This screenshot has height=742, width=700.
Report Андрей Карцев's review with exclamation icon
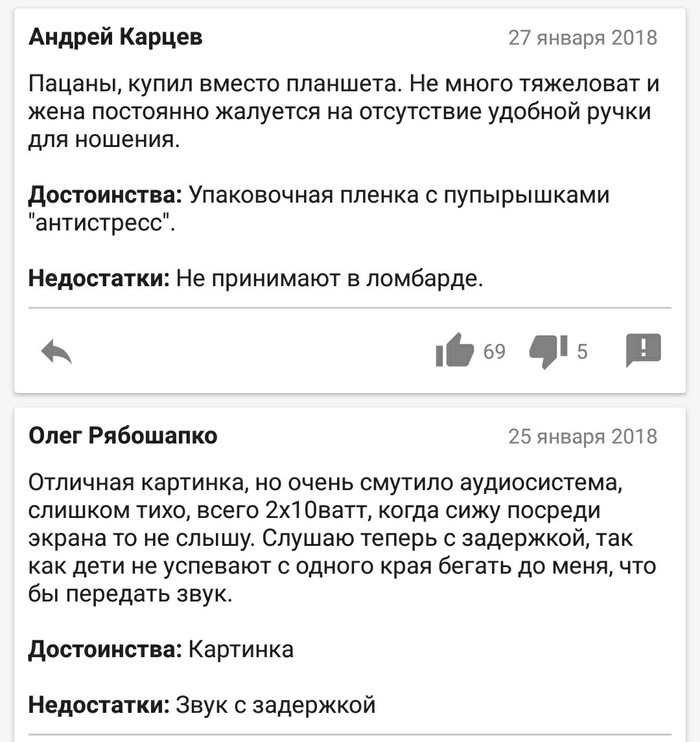642,350
